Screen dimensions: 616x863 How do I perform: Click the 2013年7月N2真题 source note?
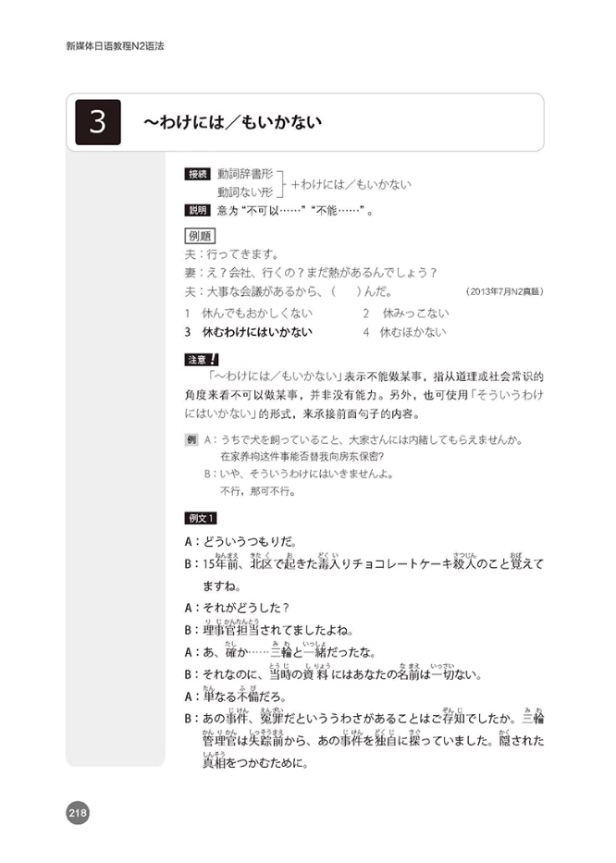[504, 291]
